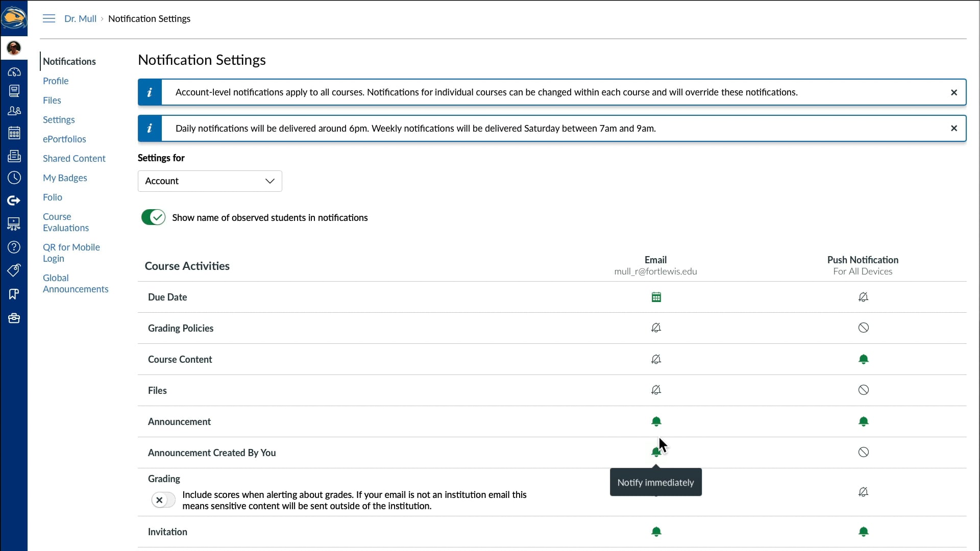Viewport: 980px width, 551px height.
Task: Select Profile in the settings menu
Action: click(x=55, y=81)
